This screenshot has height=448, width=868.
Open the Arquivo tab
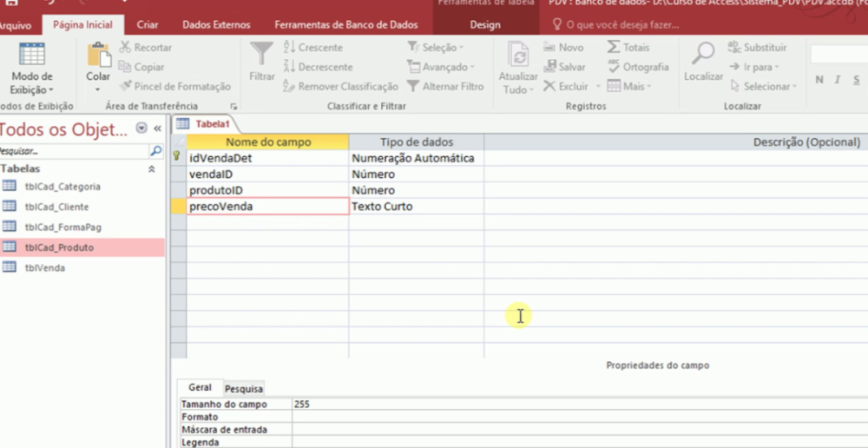tap(15, 25)
